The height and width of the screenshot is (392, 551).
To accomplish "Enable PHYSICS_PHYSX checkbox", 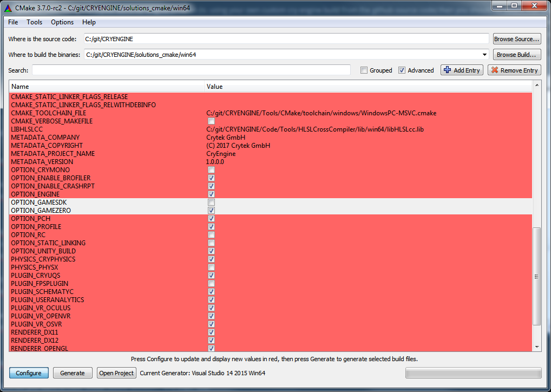I will (211, 267).
